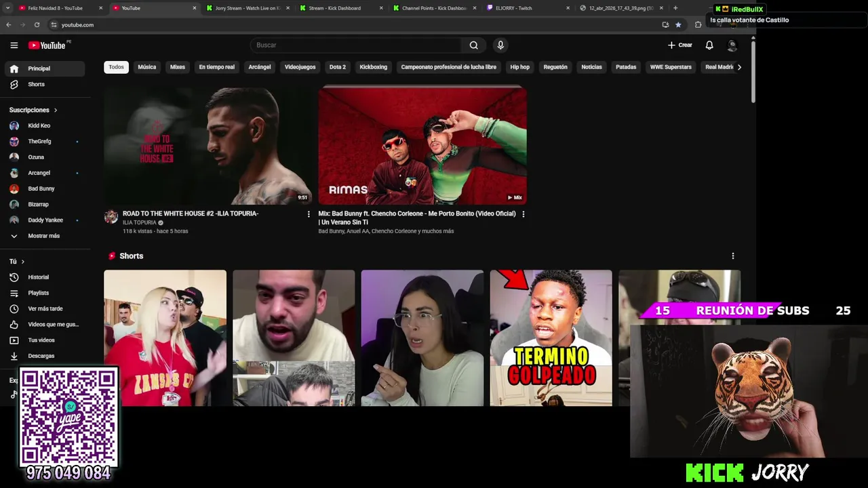Select the Patadas filter chip
The width and height of the screenshot is (868, 488).
pos(626,67)
